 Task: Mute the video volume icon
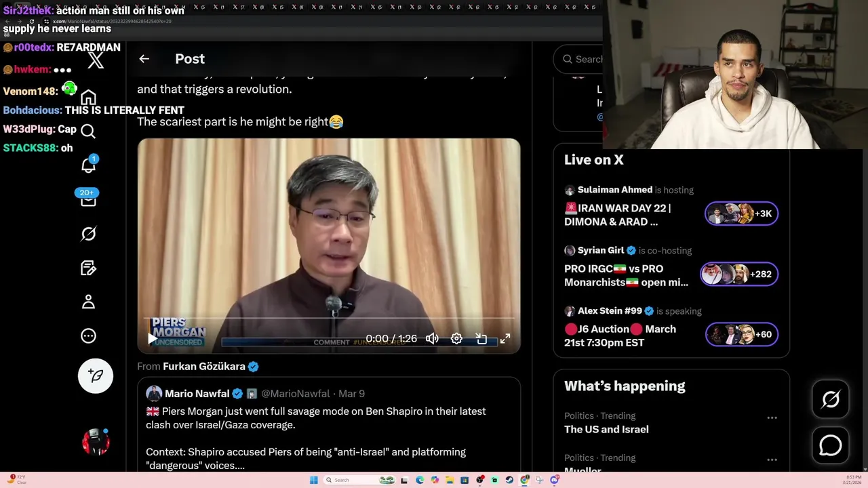[432, 338]
